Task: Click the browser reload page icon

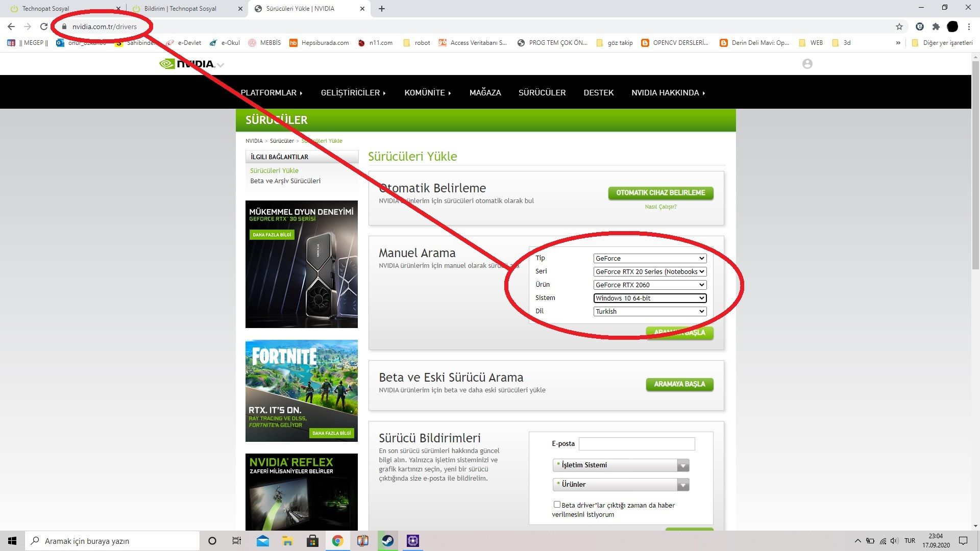Action: [x=44, y=27]
